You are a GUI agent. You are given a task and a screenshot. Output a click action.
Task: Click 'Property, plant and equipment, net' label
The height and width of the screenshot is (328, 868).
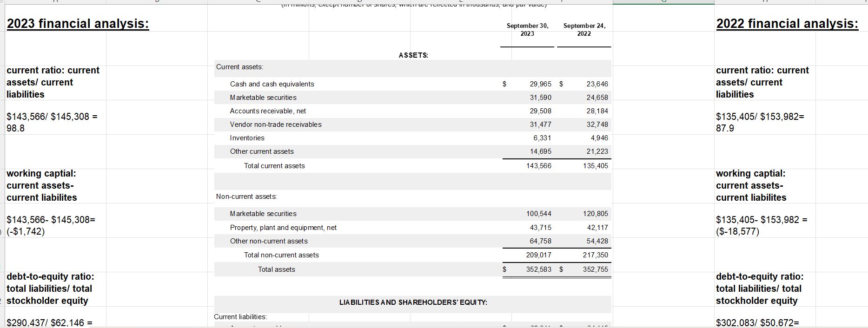coord(283,228)
